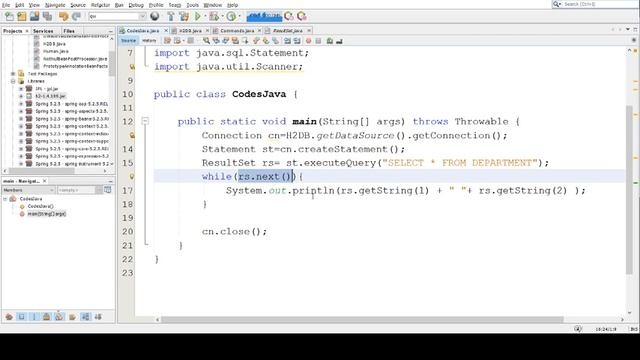Viewport: 640px width, 360px height.
Task: Click the second circular reload icon in main toolbar
Action: click(x=302, y=16)
